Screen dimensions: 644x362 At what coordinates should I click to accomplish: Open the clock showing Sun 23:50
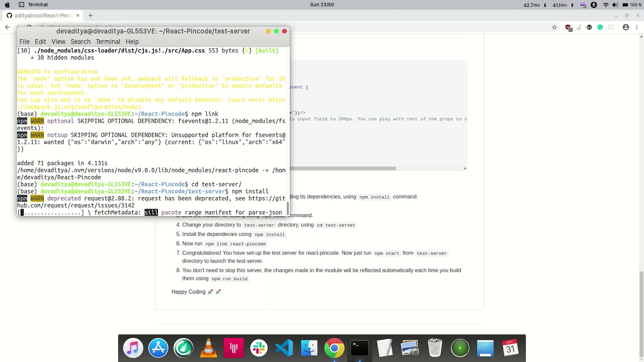[322, 5]
